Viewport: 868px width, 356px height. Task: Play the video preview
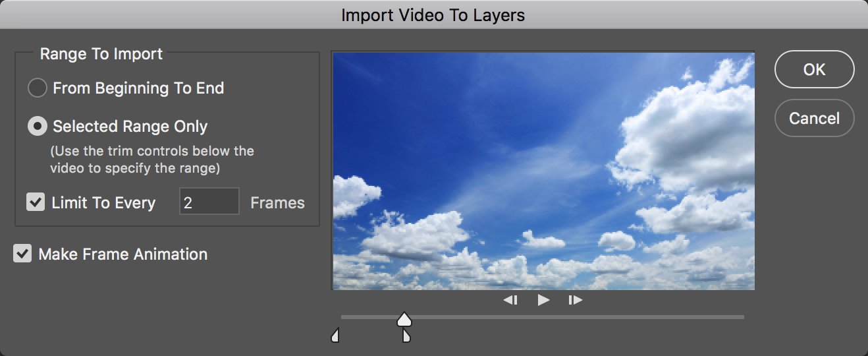point(543,300)
